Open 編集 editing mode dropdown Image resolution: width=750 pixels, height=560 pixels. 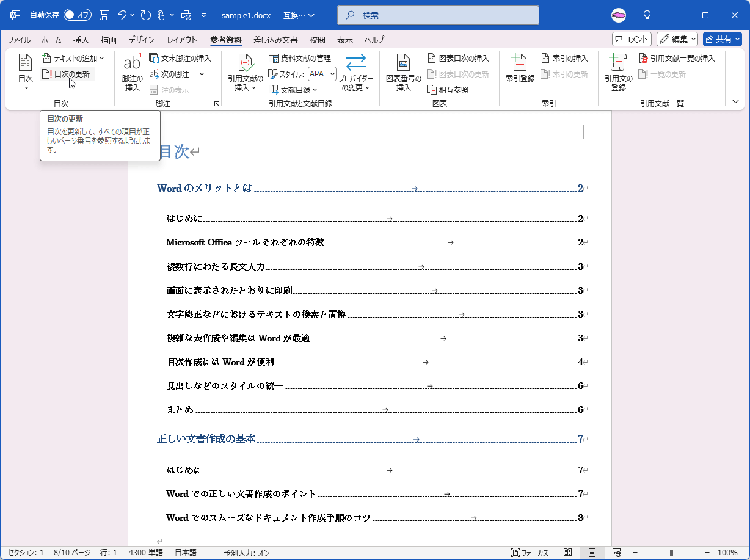coord(677,39)
